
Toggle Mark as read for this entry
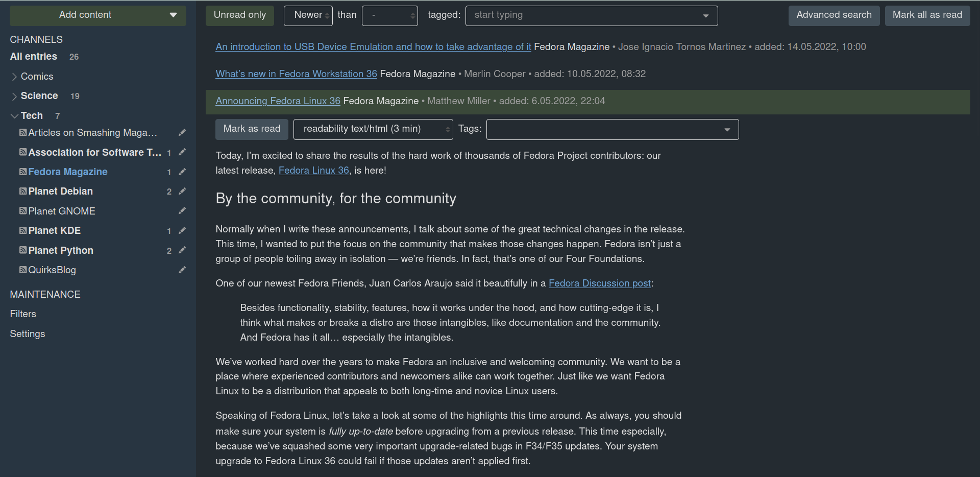click(x=252, y=129)
